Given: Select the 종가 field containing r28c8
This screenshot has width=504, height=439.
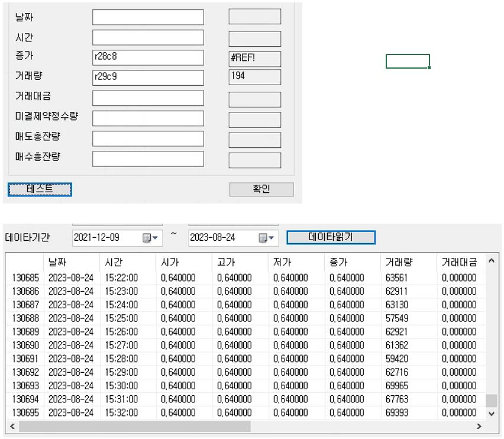Looking at the screenshot, I should click(x=148, y=58).
